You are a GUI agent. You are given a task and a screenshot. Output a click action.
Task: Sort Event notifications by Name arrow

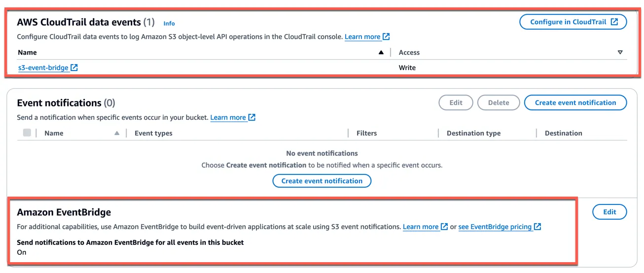tap(117, 133)
